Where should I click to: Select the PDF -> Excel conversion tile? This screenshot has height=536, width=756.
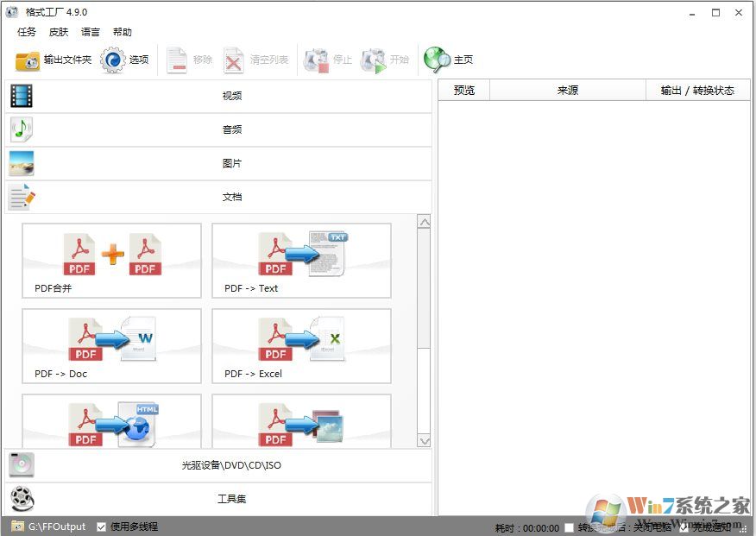pyautogui.click(x=301, y=346)
